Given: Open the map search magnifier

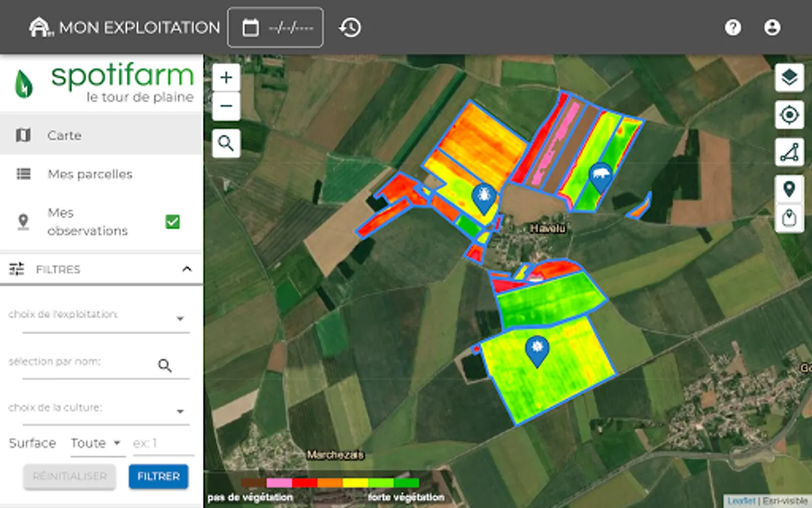Looking at the screenshot, I should [226, 143].
